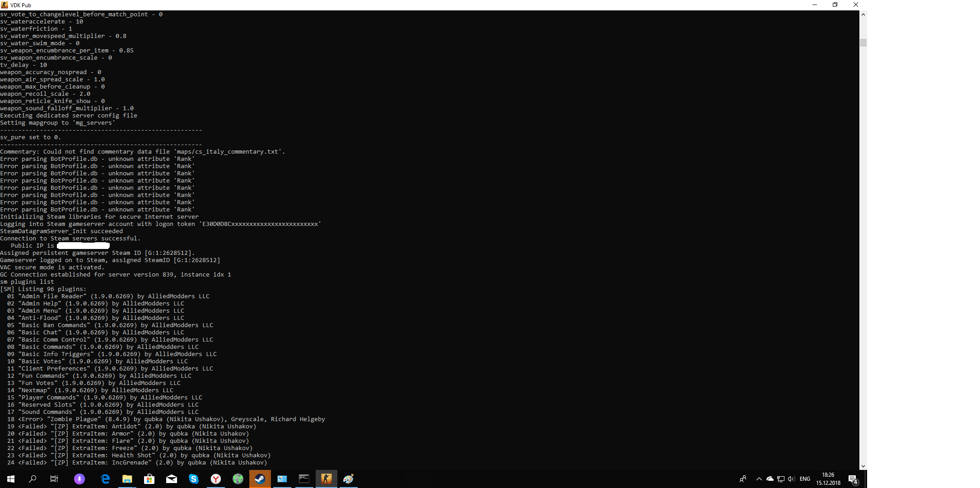Click the failed 'ExtraItem: Health Shot' row

139,455
